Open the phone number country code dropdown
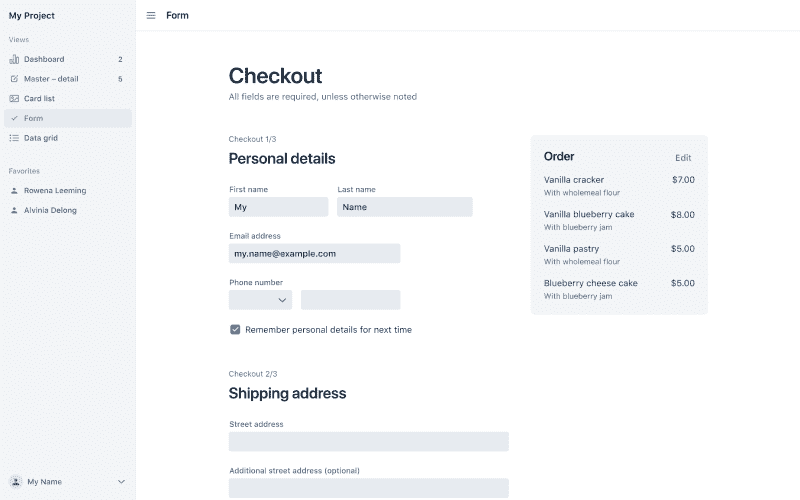Image resolution: width=800 pixels, height=500 pixels. click(260, 300)
